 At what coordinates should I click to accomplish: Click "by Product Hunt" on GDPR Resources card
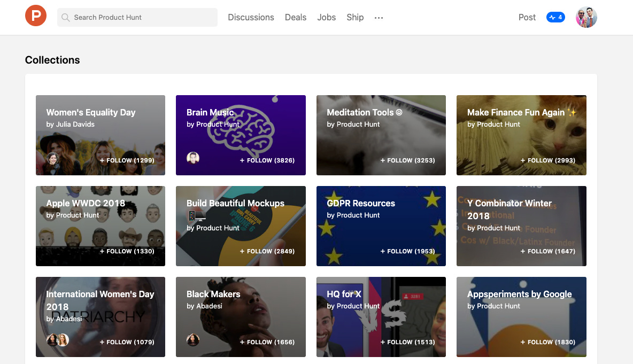353,215
